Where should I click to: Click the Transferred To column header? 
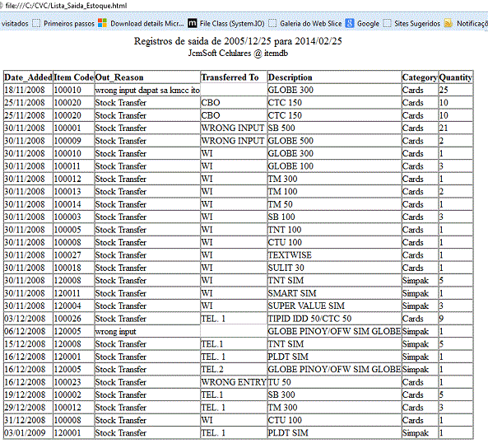234,77
